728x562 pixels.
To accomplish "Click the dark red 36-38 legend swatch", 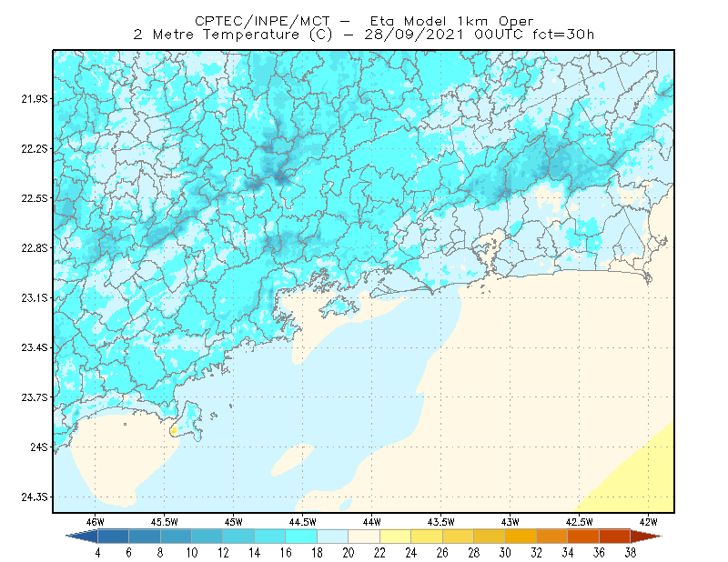I will pyautogui.click(x=615, y=536).
